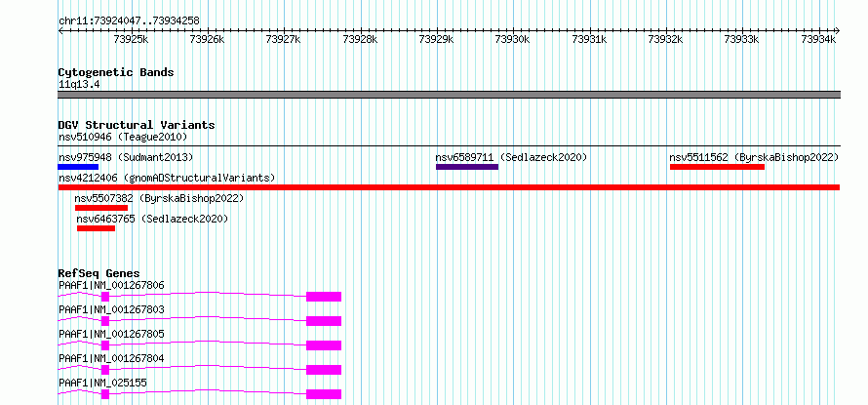
Task: Click the chr11:73924047..73934258 region label
Action: [129, 21]
